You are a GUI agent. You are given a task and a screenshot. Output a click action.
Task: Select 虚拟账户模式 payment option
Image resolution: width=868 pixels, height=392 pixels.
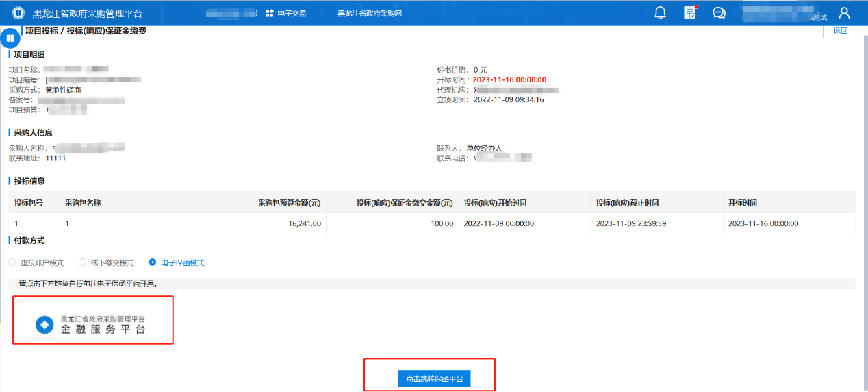12,262
